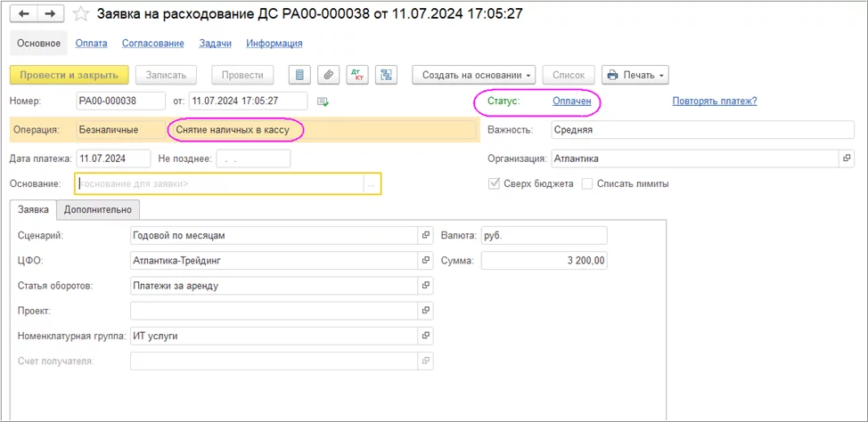The height and width of the screenshot is (422, 868).
Task: Click the Провести и закрыть button
Action: coord(70,75)
